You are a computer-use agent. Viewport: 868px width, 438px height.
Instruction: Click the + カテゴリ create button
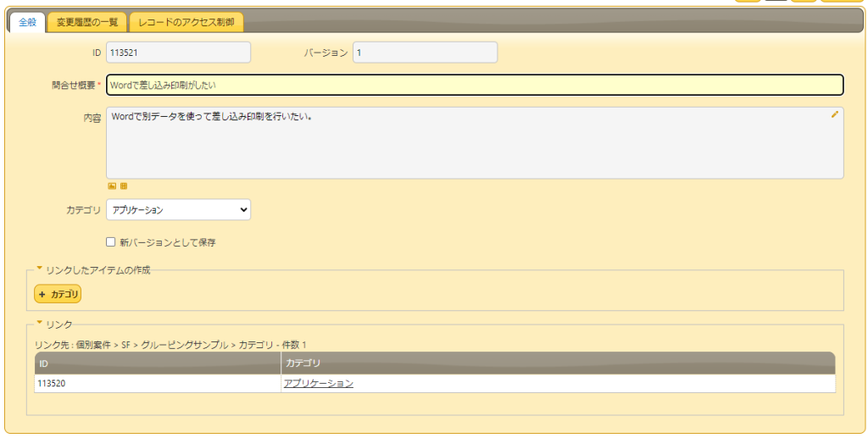tap(58, 294)
